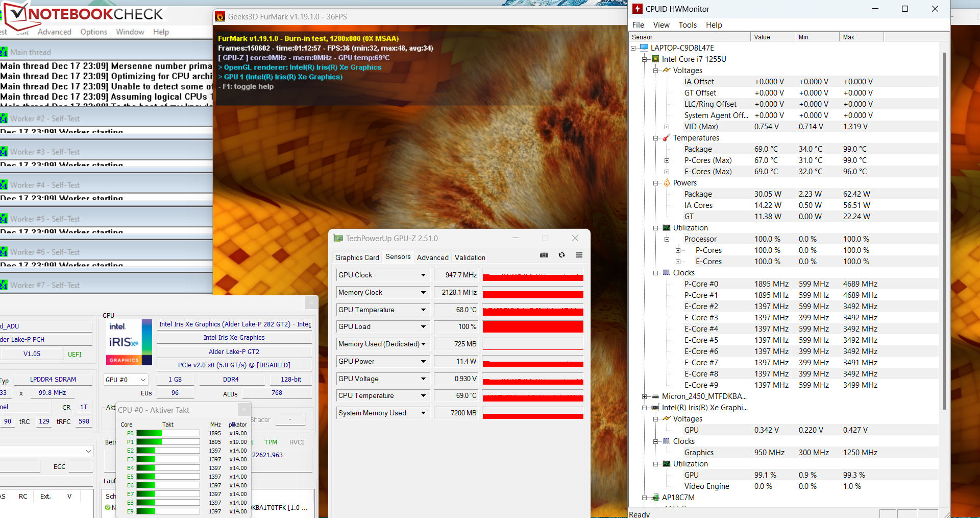The height and width of the screenshot is (518, 980).
Task: Click the P0 core clock green bar
Action: coord(168,433)
